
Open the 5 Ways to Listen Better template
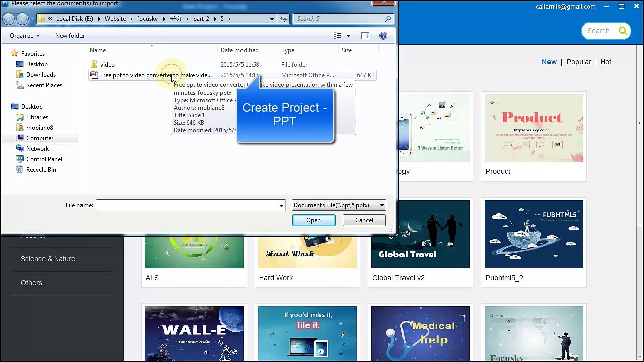pyautogui.click(x=434, y=128)
